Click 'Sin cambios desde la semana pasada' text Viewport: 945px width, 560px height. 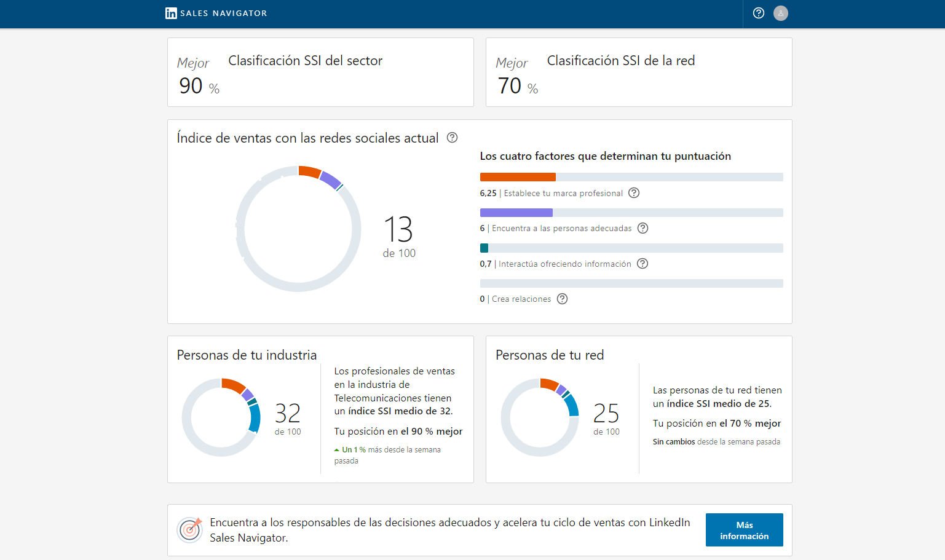tap(716, 442)
